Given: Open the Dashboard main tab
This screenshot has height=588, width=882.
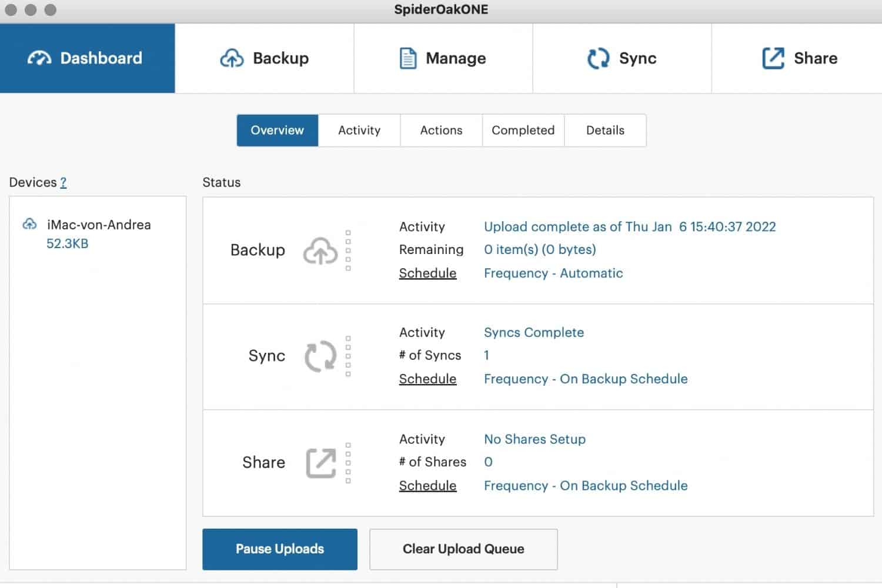Looking at the screenshot, I should point(88,58).
